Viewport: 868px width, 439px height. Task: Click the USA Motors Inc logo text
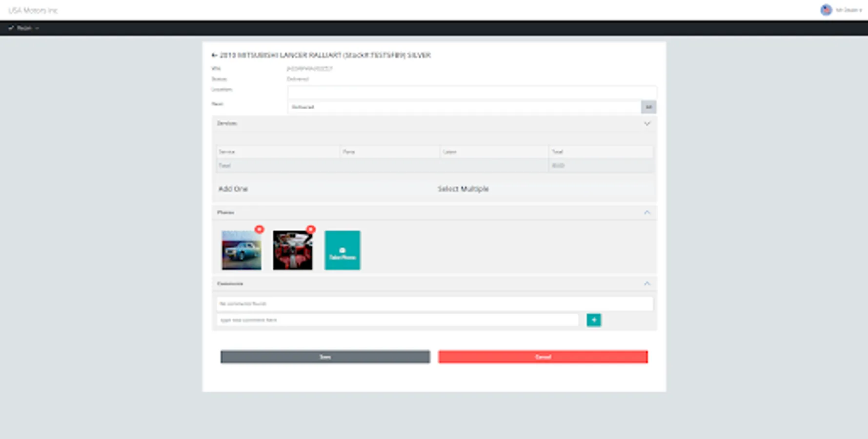click(x=33, y=10)
